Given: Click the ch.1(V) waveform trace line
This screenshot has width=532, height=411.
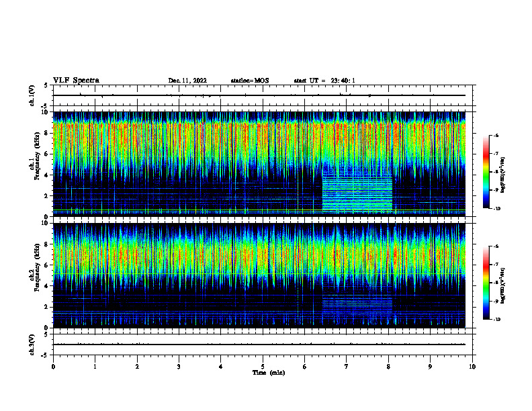Looking at the screenshot, I should click(x=259, y=95).
